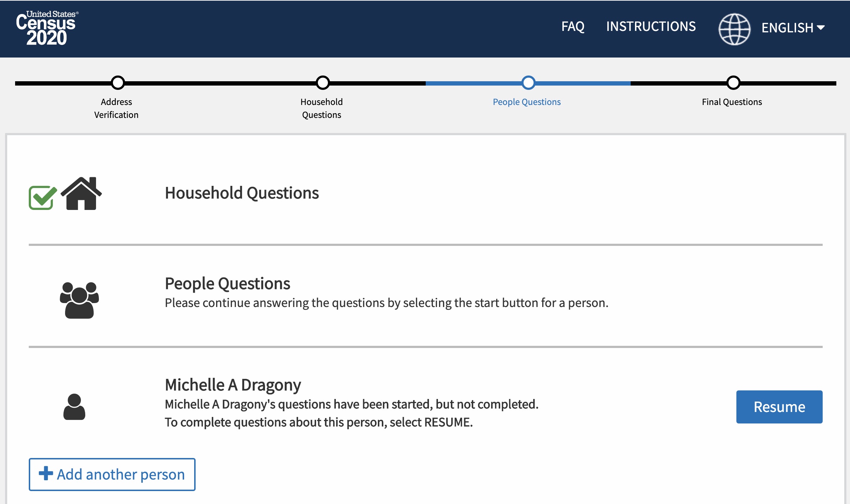Click the globe language icon
This screenshot has width=850, height=504.
pyautogui.click(x=734, y=29)
